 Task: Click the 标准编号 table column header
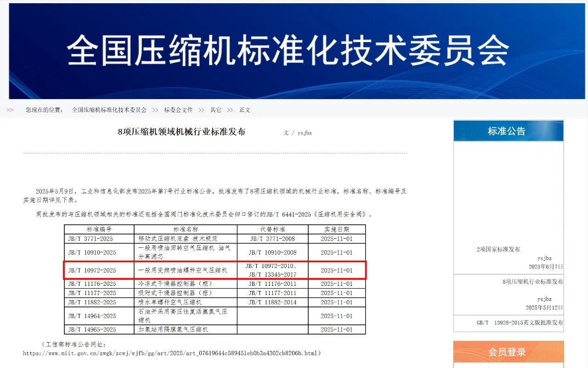coord(99,229)
